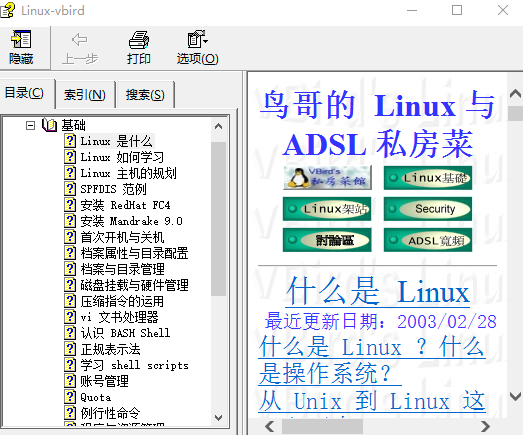This screenshot has width=523, height=435.
Task: Follow the 什么是 Linux ? 什么是操作系统? link
Action: tap(372, 360)
